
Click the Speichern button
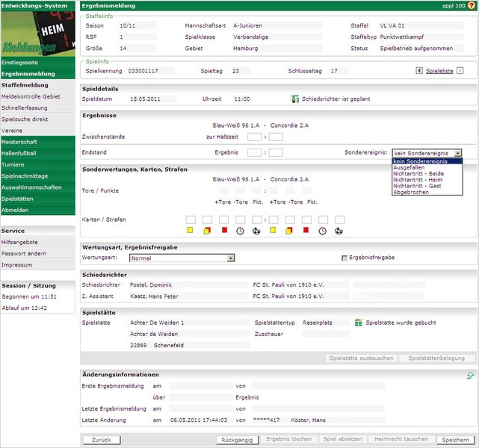[x=455, y=440]
